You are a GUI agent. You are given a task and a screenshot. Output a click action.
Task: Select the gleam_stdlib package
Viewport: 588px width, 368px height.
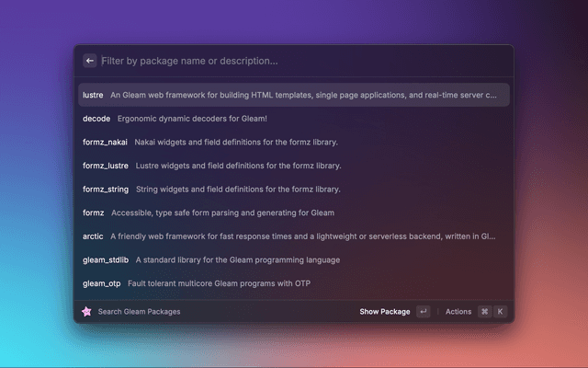[104, 260]
